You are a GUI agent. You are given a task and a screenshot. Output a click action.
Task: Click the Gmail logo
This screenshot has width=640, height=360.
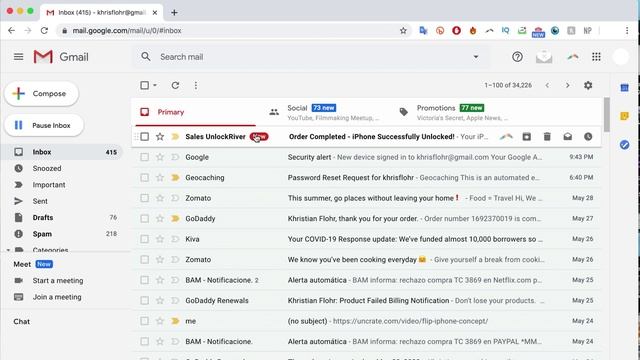click(61, 57)
